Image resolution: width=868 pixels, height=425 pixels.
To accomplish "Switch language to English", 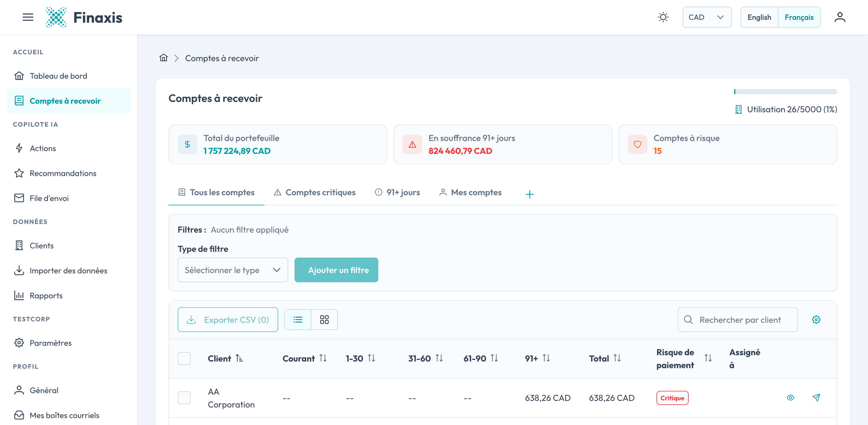I will point(759,17).
